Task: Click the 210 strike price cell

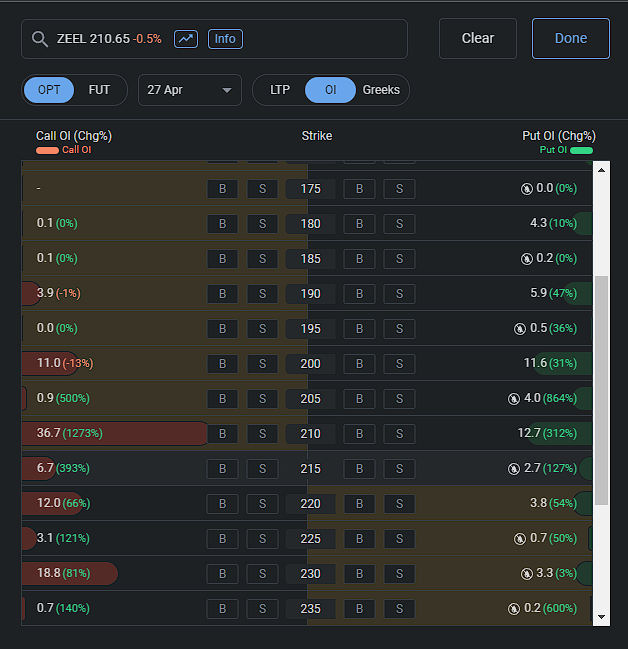Action: [x=310, y=434]
